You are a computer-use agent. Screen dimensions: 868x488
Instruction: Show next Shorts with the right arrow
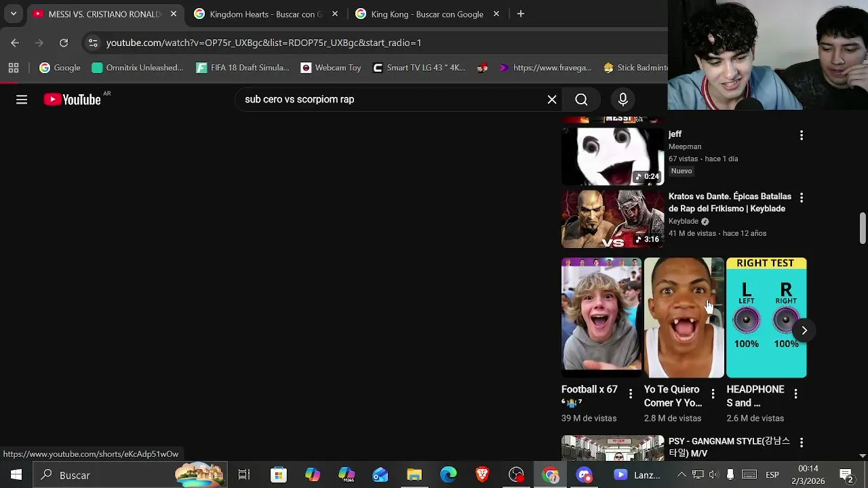(x=804, y=331)
